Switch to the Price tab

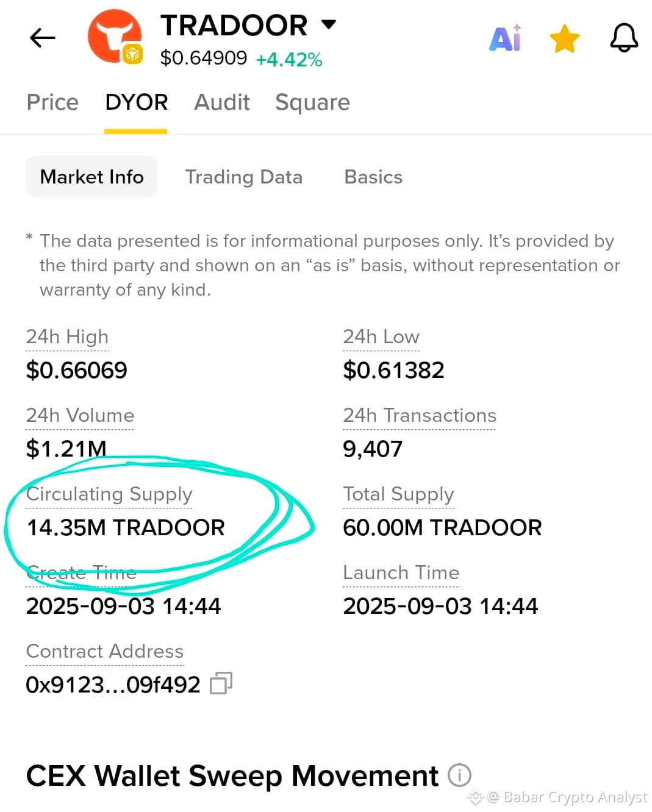[52, 102]
